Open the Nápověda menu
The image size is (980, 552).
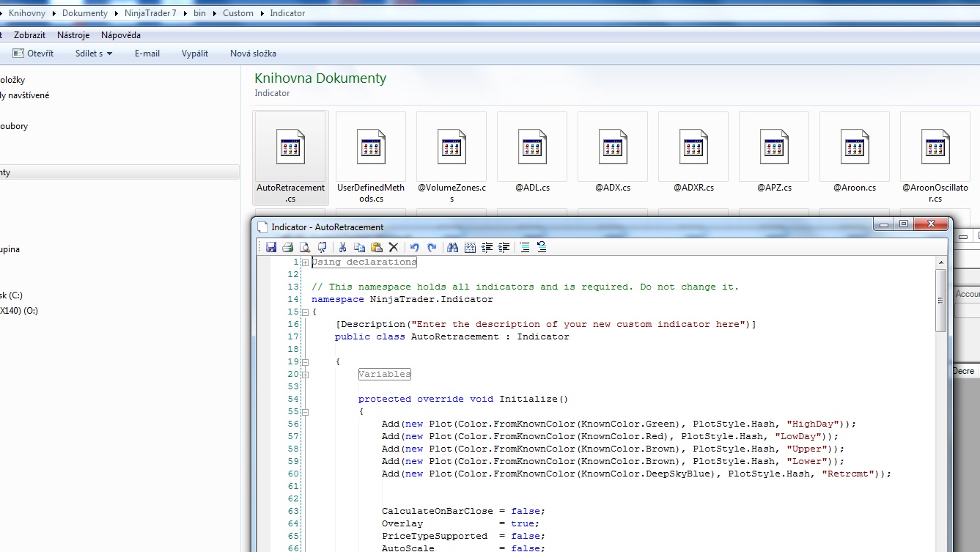(121, 35)
